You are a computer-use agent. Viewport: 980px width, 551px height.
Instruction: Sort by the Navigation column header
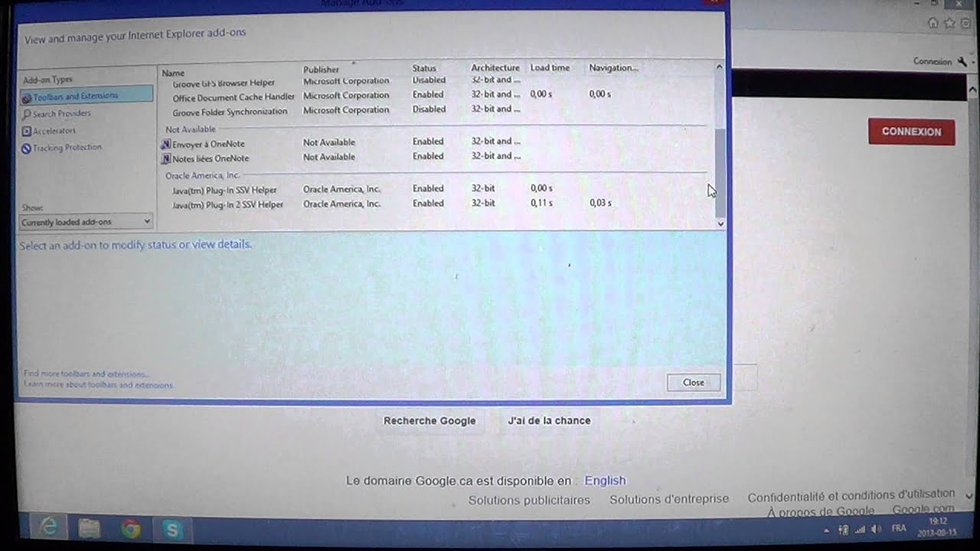click(x=613, y=67)
